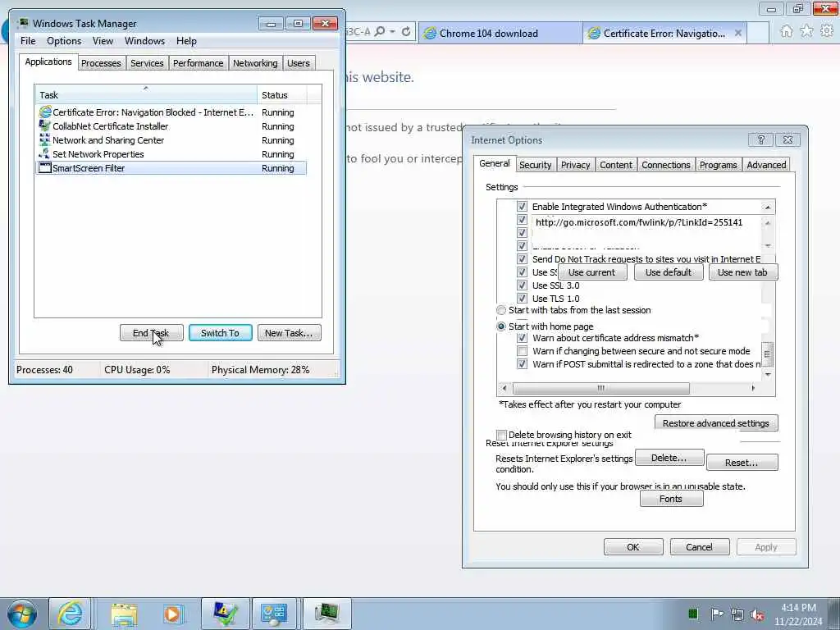Click the muted volume tray icon
Viewport: 840px width, 630px height.
coord(757,614)
